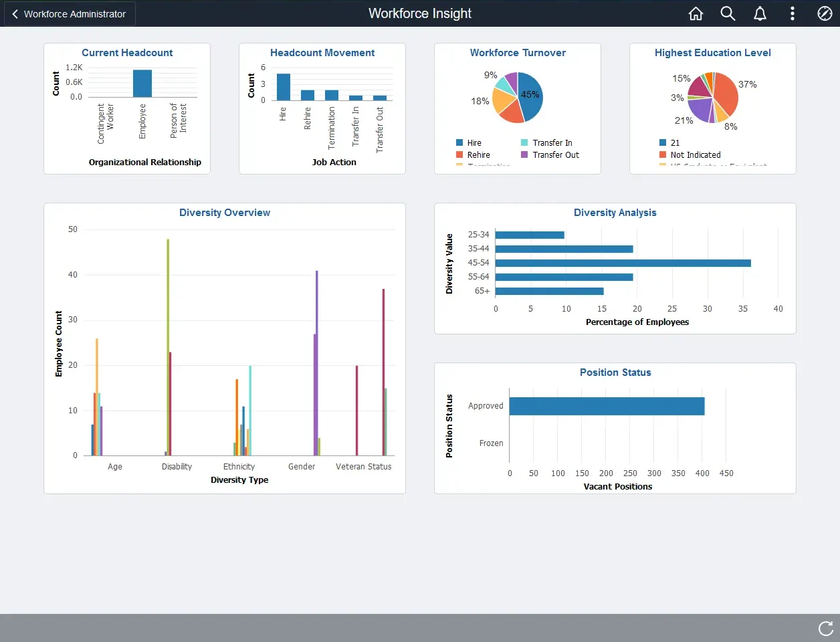Screen dimensions: 840x642
Task: Click the 45-54 bar in Diversity Analysis
Action: (623, 263)
